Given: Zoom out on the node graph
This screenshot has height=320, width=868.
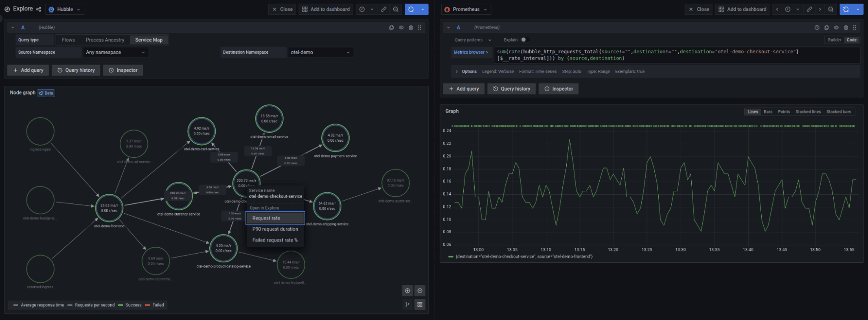Looking at the screenshot, I should point(420,291).
